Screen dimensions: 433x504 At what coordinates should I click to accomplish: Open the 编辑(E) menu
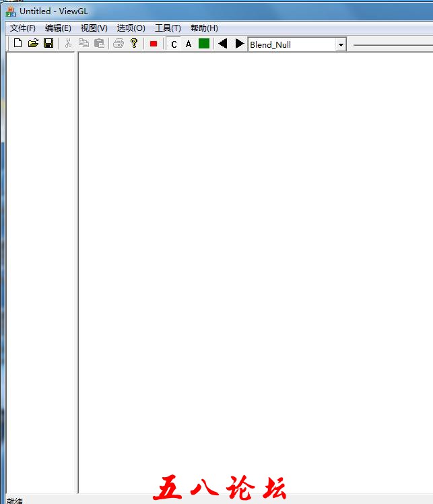pyautogui.click(x=58, y=28)
